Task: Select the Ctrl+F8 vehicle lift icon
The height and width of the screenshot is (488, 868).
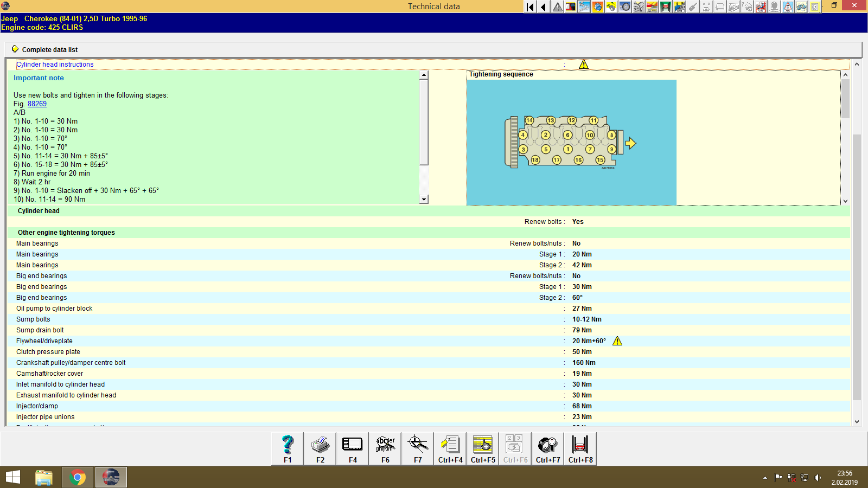Action: click(x=579, y=448)
